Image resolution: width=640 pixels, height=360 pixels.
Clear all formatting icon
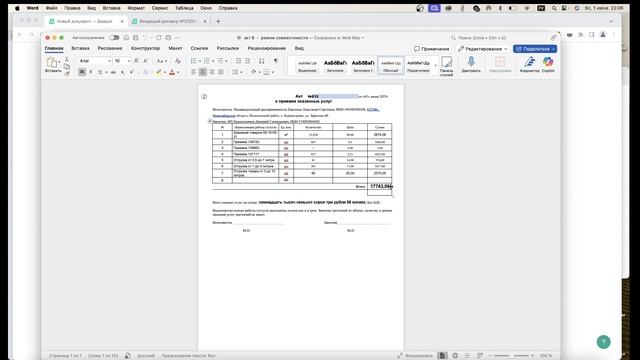click(x=178, y=61)
